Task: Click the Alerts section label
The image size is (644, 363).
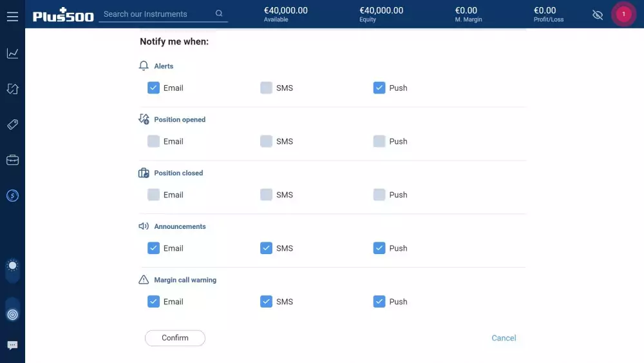Action: 164,66
